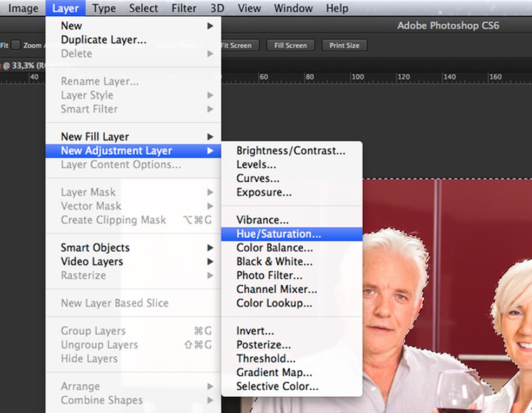
Task: Expand the New submenu in Layer menu
Action: click(x=134, y=26)
